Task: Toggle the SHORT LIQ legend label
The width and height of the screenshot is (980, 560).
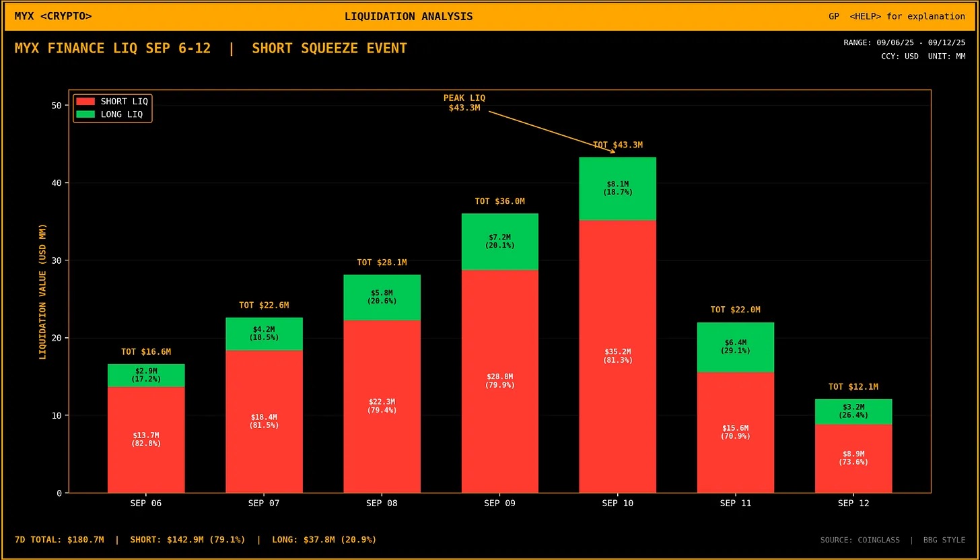Action: click(x=124, y=101)
